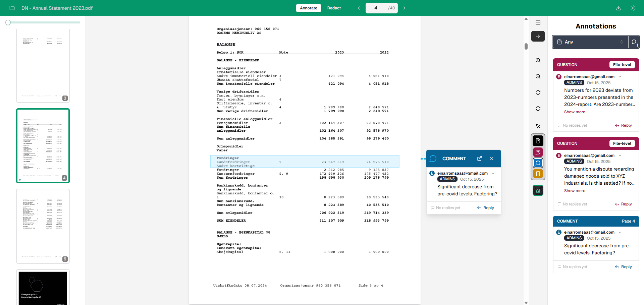Image resolution: width=644 pixels, height=305 pixels.
Task: Zoom in on the document
Action: (538, 60)
